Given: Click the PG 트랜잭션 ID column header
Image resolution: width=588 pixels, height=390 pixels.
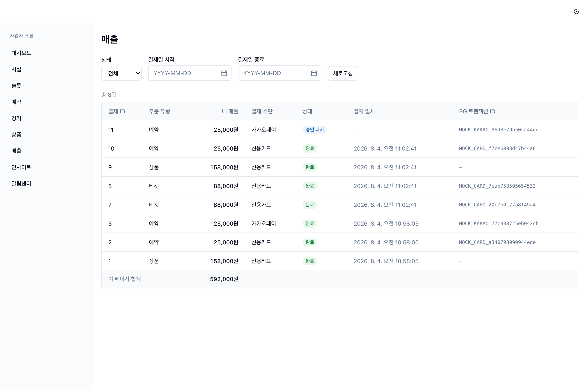Looking at the screenshot, I should [477, 111].
